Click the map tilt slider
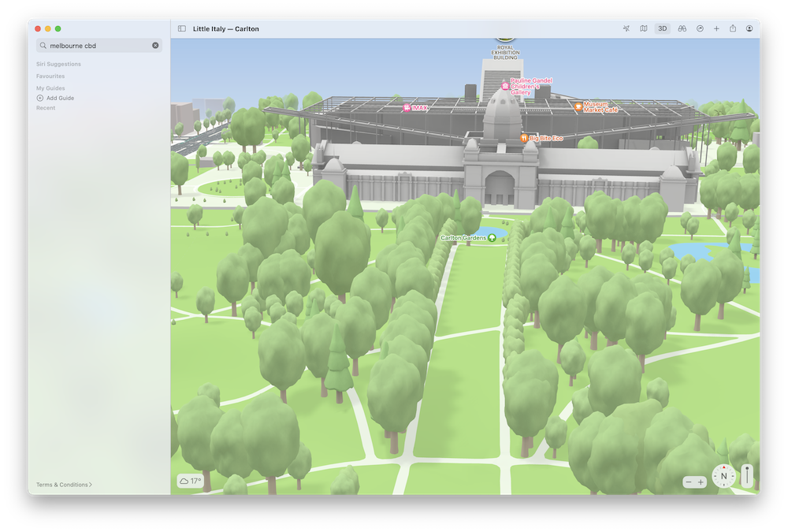This screenshot has width=788, height=532. (x=746, y=475)
